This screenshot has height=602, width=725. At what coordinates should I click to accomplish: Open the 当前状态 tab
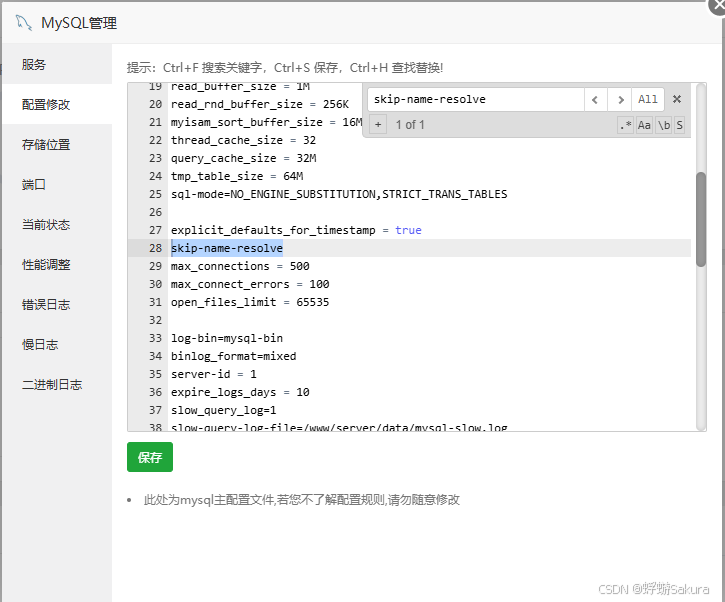click(57, 225)
